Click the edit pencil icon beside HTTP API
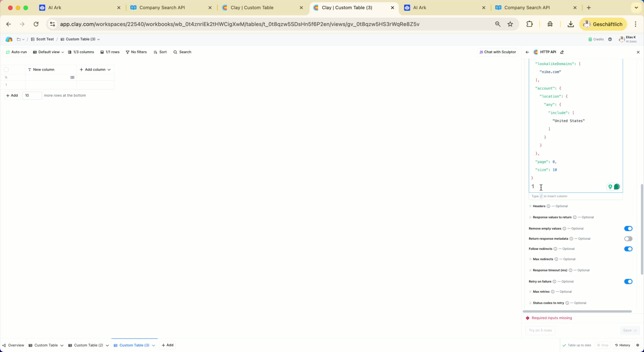Viewport: 644px width, 352px height. point(562,52)
